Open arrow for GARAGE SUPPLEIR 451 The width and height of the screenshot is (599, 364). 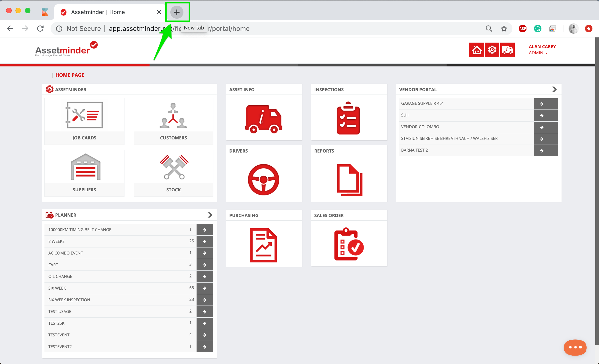point(545,104)
